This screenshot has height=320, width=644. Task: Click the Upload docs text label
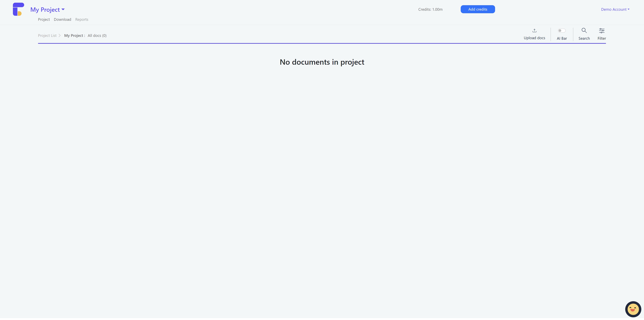click(534, 38)
